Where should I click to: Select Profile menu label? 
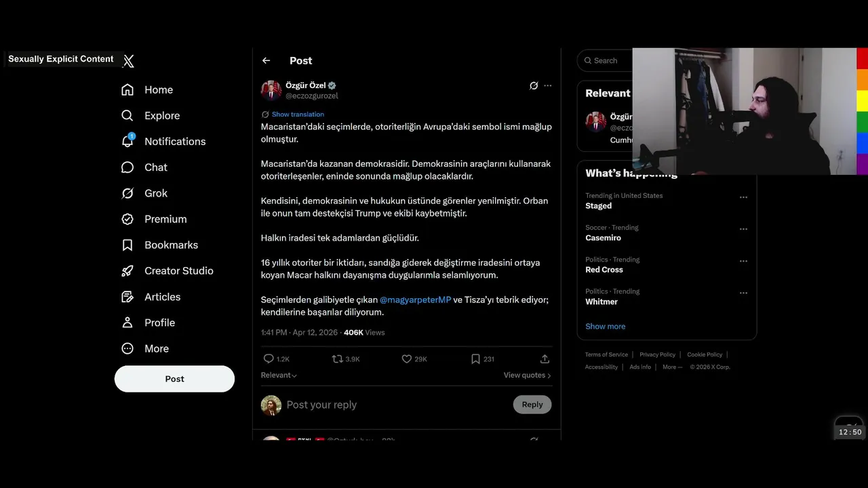tap(159, 323)
